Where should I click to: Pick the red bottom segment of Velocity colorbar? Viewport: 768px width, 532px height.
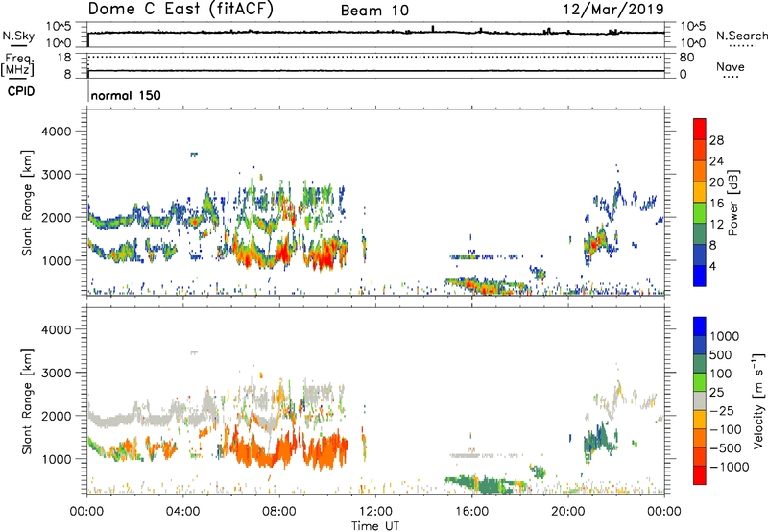click(x=700, y=475)
